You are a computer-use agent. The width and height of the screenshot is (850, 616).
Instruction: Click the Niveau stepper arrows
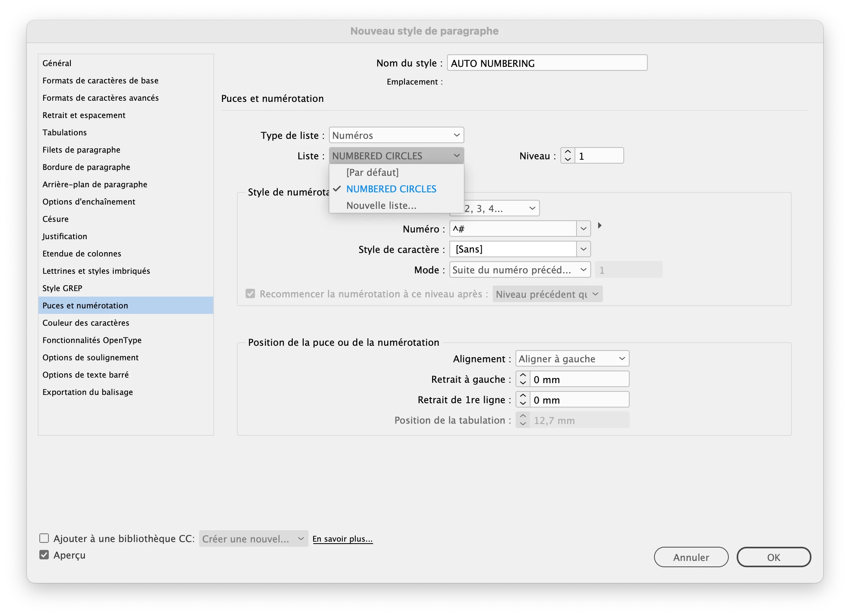(x=567, y=156)
